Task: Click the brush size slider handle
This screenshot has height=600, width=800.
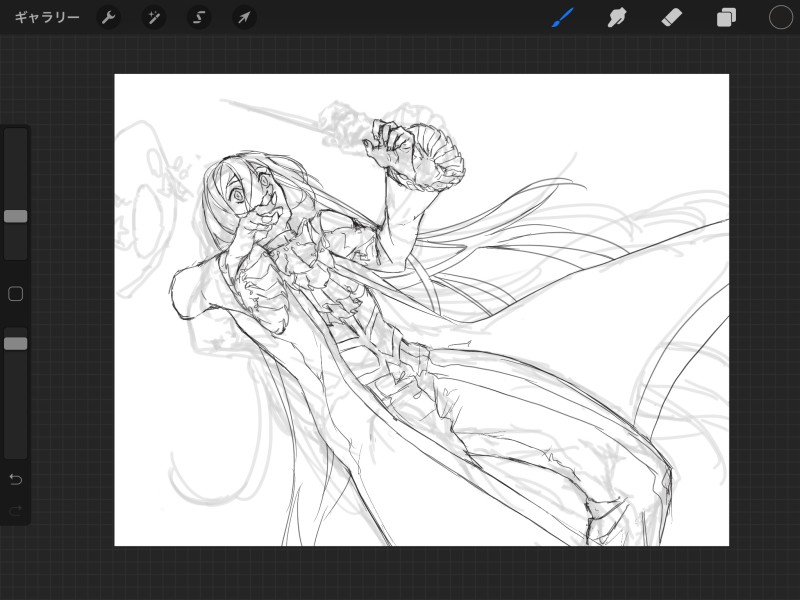Action: coord(16,216)
